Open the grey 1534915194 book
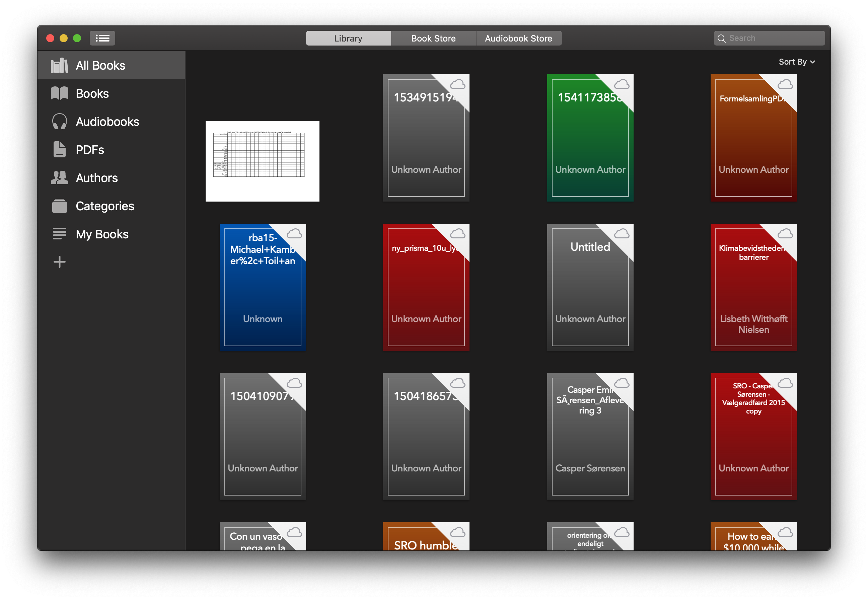Viewport: 868px width, 600px height. pyautogui.click(x=426, y=138)
